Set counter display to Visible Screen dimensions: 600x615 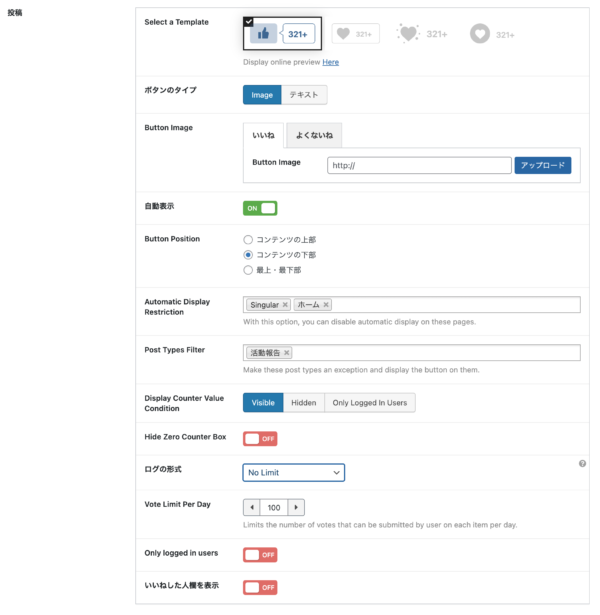point(263,403)
